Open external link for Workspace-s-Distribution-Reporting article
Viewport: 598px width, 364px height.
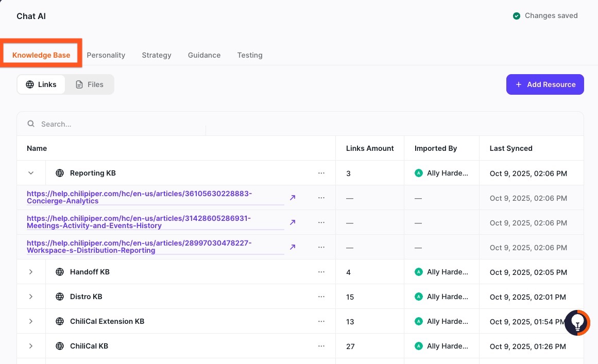[x=293, y=247]
